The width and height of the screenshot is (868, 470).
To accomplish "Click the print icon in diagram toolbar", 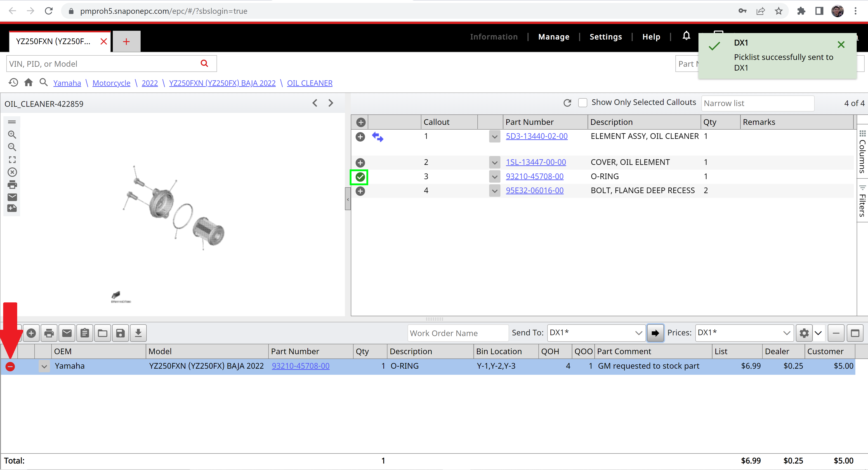I will [12, 185].
